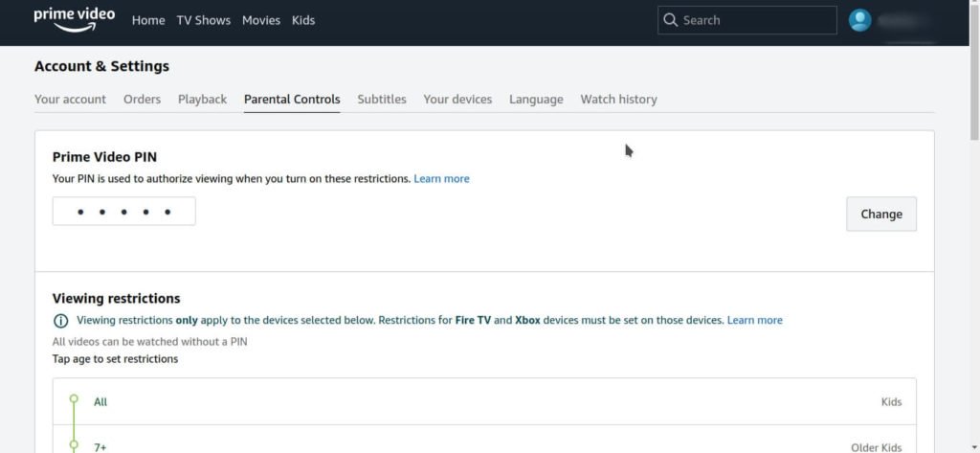Click the info icon beside viewing restrictions notice
Screen dimensions: 980x453
click(x=60, y=320)
